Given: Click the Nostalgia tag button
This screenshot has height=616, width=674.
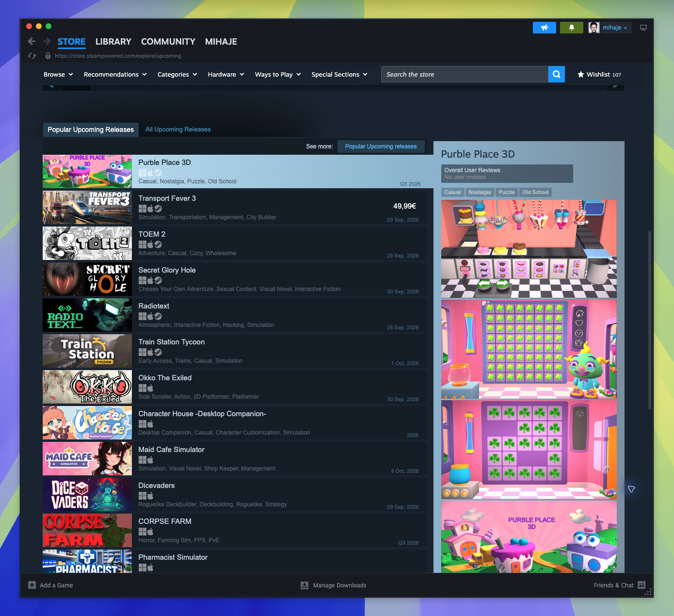Looking at the screenshot, I should point(480,192).
